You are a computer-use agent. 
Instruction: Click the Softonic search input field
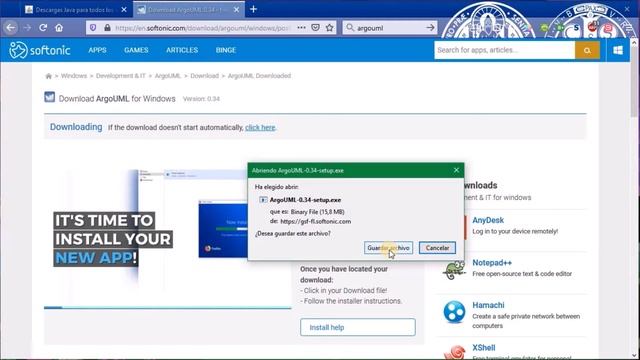(x=504, y=50)
